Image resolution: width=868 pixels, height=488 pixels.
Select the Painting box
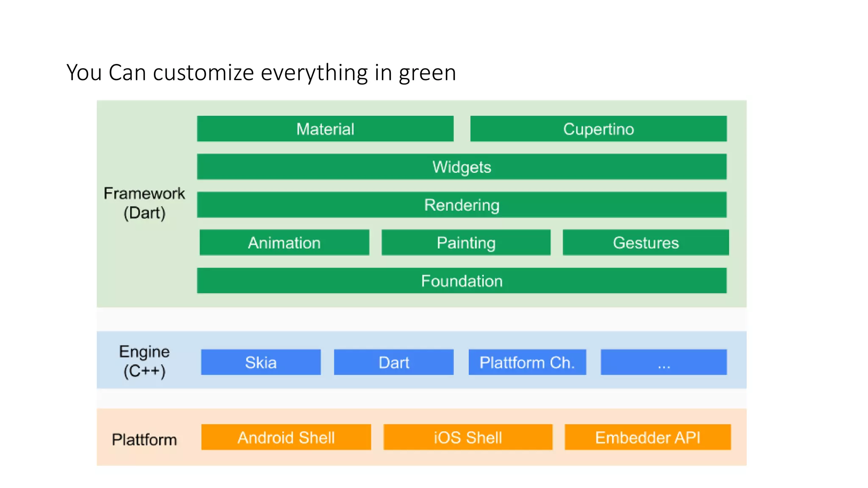(466, 243)
